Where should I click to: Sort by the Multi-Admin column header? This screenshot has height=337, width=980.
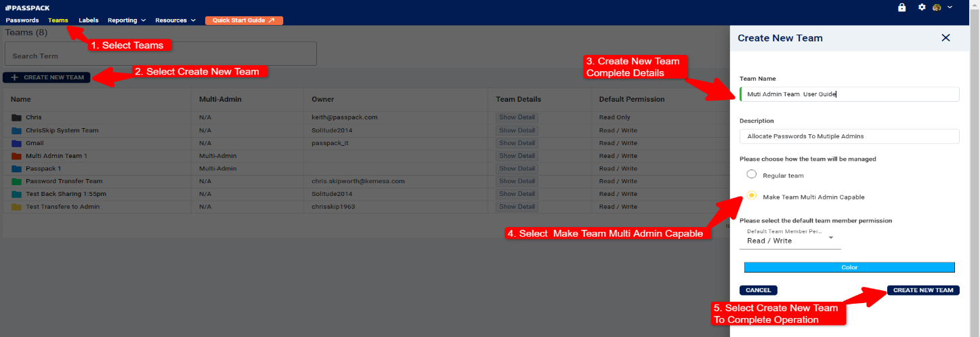(x=221, y=99)
